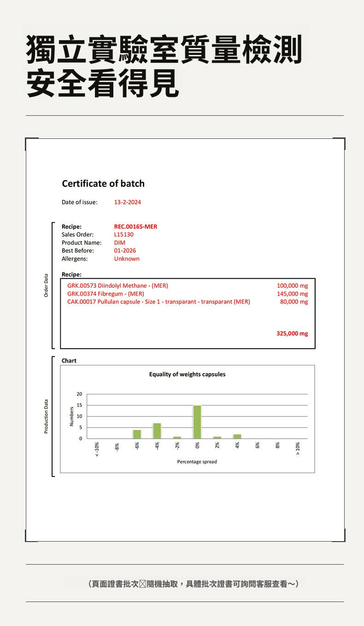
Task: Click the Allergens value 'Unknown'
Action: [x=127, y=259]
